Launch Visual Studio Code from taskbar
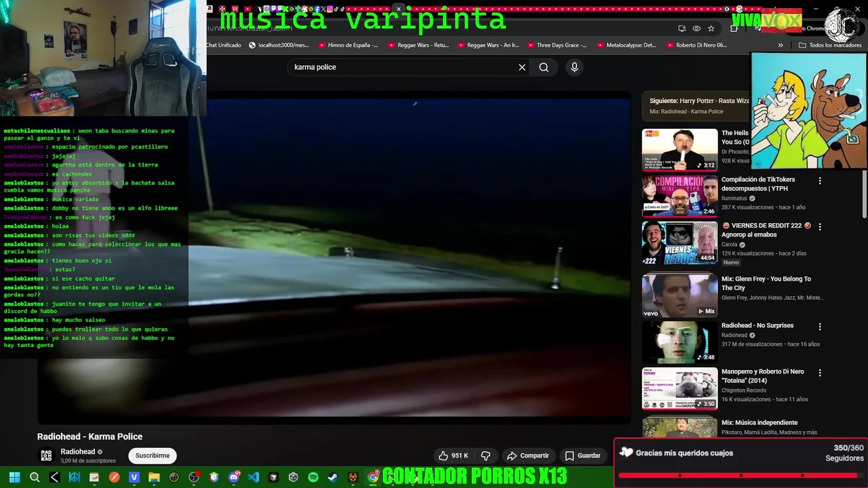Screen dimensions: 868x488 pos(254,477)
